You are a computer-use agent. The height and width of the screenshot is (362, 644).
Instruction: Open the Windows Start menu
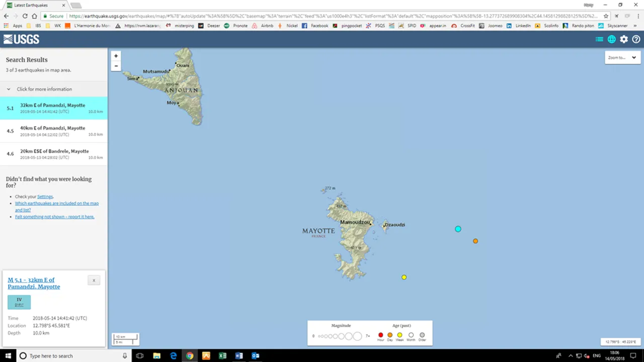(x=8, y=355)
